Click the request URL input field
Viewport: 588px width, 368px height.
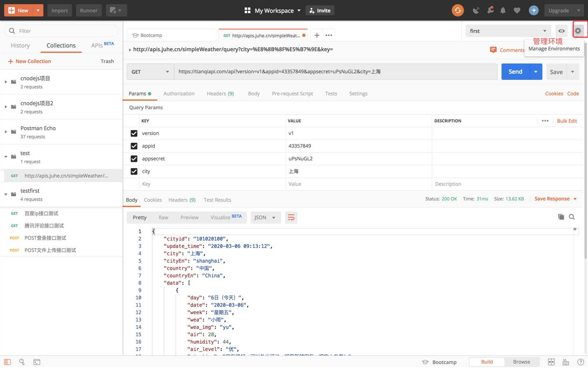point(336,72)
